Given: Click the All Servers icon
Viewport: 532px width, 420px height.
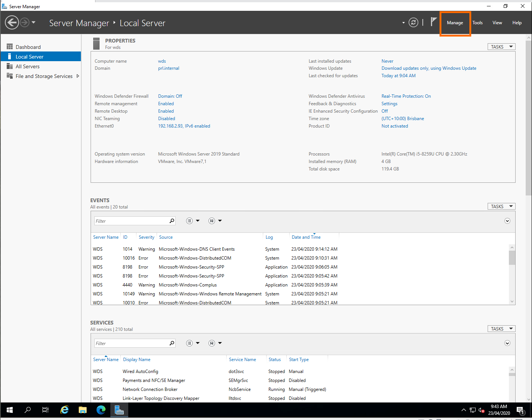Looking at the screenshot, I should pyautogui.click(x=10, y=66).
